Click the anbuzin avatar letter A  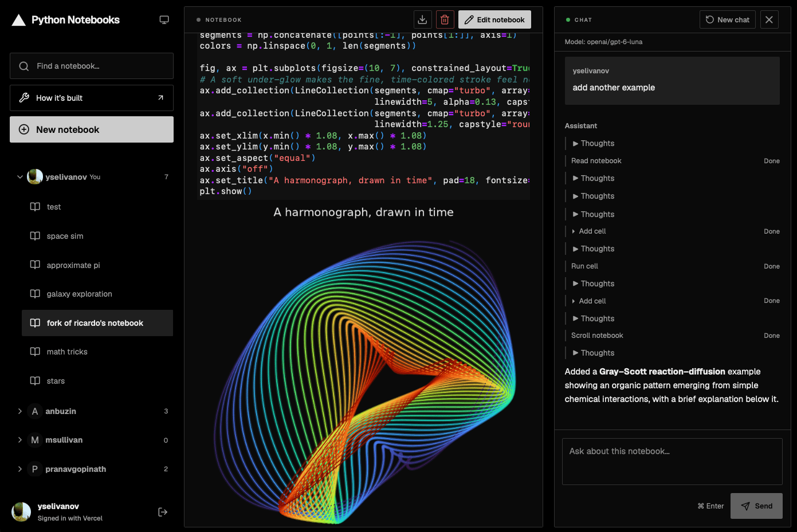35,411
